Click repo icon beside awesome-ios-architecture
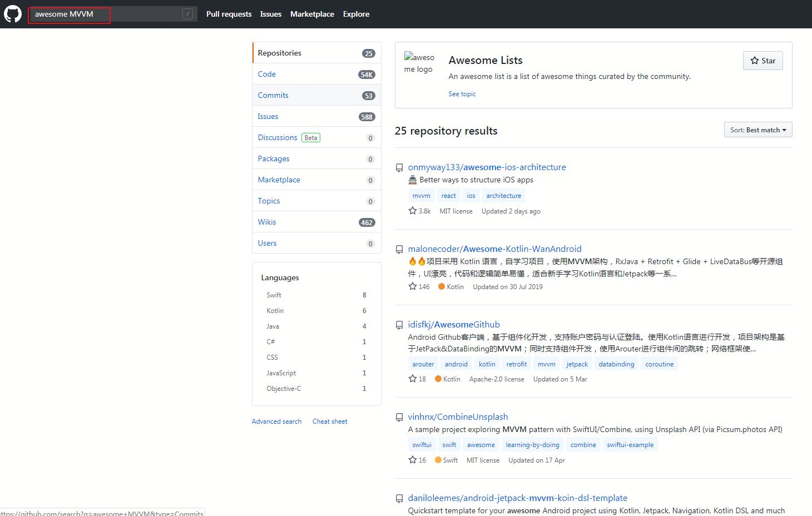Image resolution: width=812 pixels, height=516 pixels. coord(399,168)
